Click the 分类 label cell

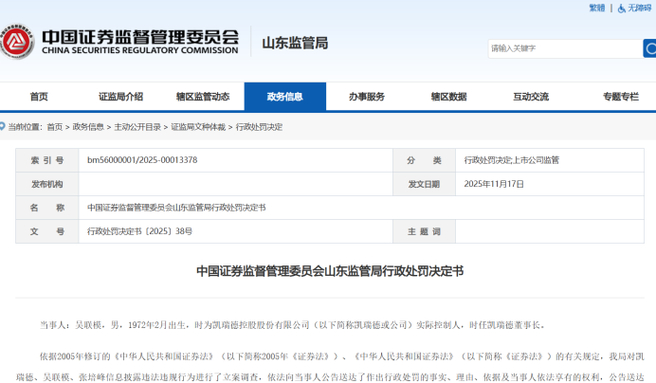[424, 160]
